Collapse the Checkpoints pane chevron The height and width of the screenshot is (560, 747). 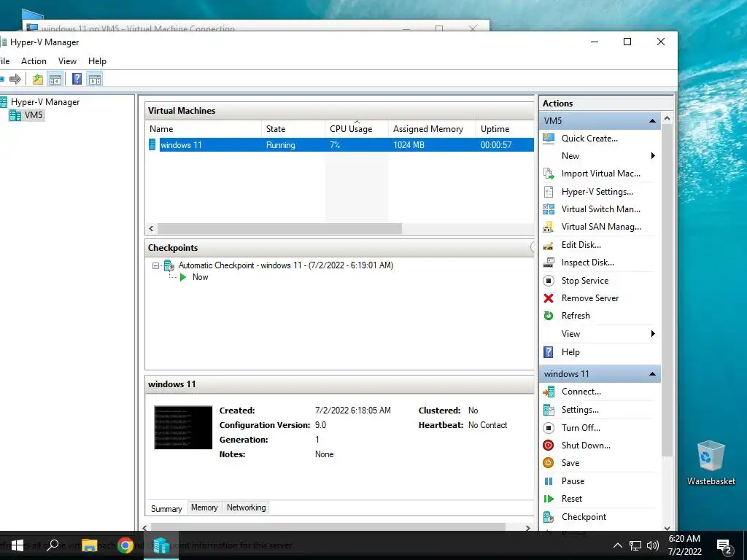click(x=532, y=246)
